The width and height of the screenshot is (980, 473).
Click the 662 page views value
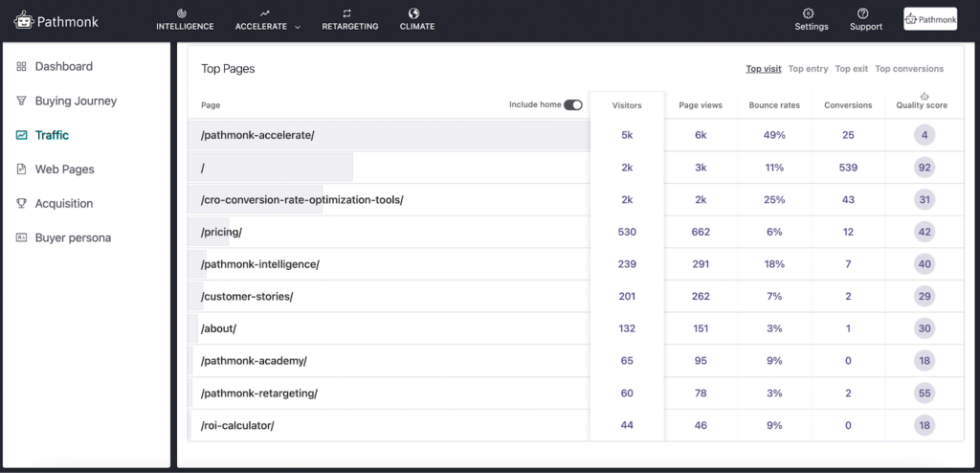701,232
